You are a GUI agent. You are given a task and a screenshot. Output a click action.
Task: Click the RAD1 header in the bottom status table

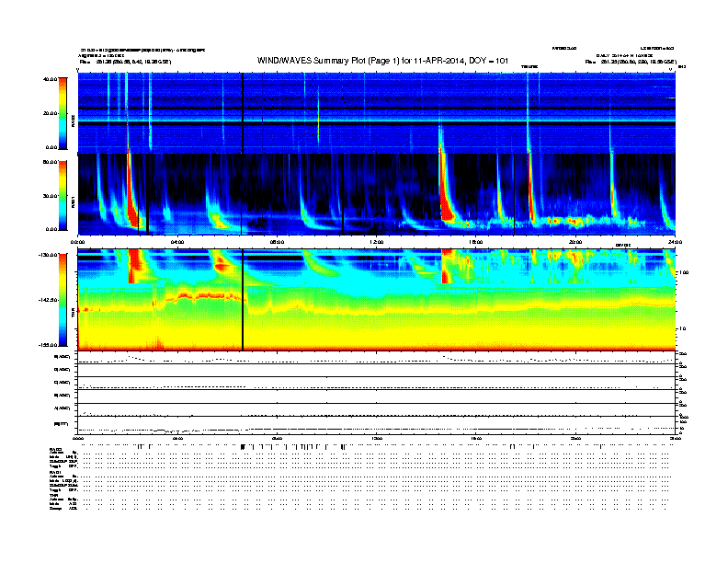(55, 472)
